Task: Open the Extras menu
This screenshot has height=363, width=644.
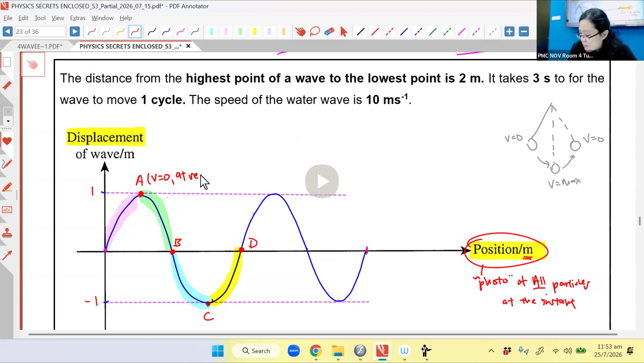Action: coord(78,18)
